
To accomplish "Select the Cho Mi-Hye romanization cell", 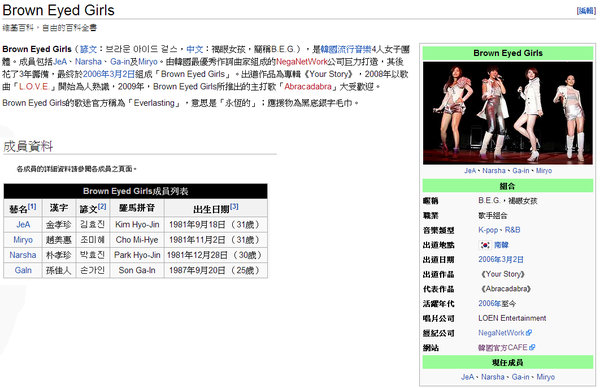I will click(x=137, y=240).
